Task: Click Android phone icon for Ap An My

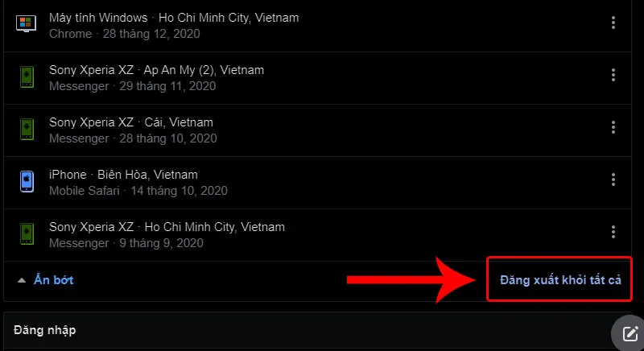Action: click(x=27, y=76)
